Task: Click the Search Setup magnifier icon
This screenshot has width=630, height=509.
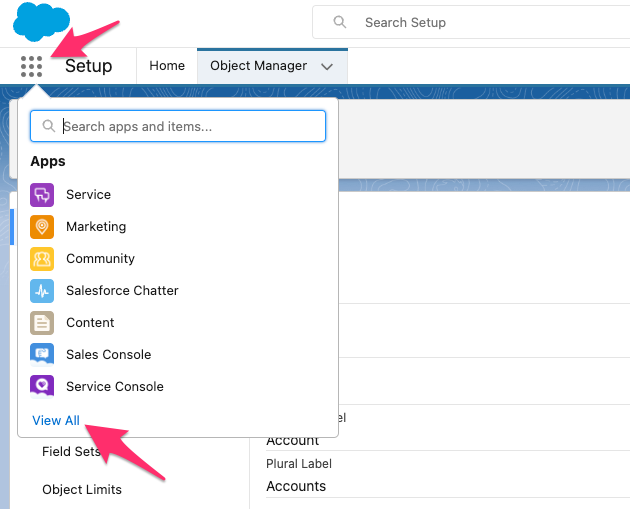Action: click(340, 22)
